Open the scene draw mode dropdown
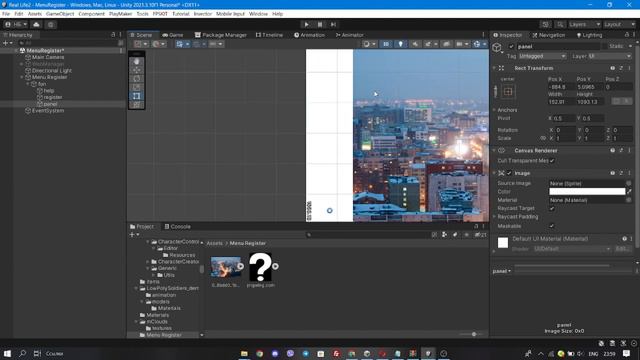 point(369,44)
